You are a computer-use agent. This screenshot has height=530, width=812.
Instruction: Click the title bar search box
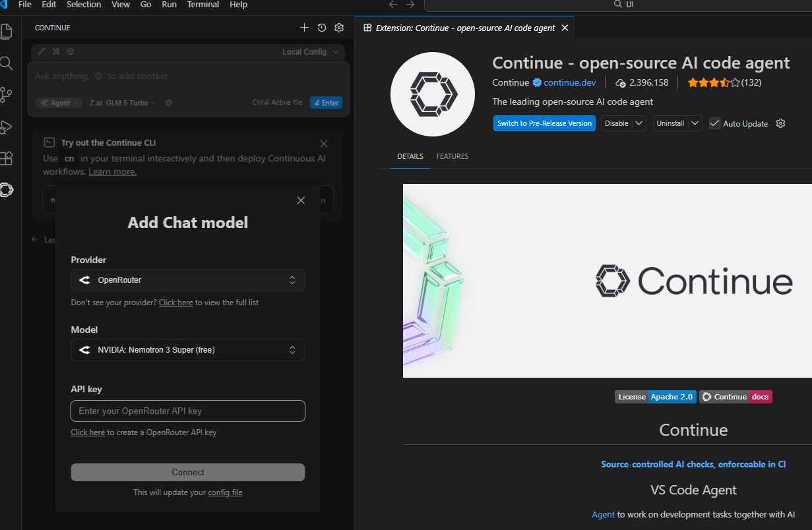(x=618, y=5)
